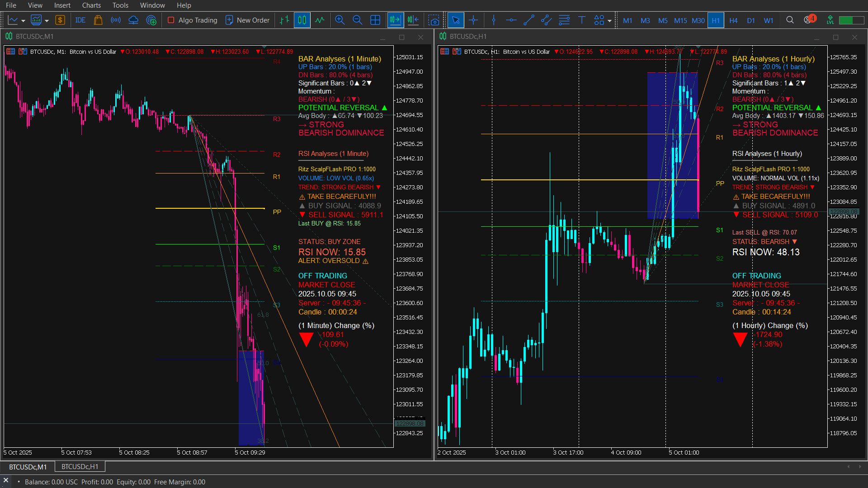Switch timeframe to M15
The height and width of the screenshot is (488, 868).
(x=680, y=21)
